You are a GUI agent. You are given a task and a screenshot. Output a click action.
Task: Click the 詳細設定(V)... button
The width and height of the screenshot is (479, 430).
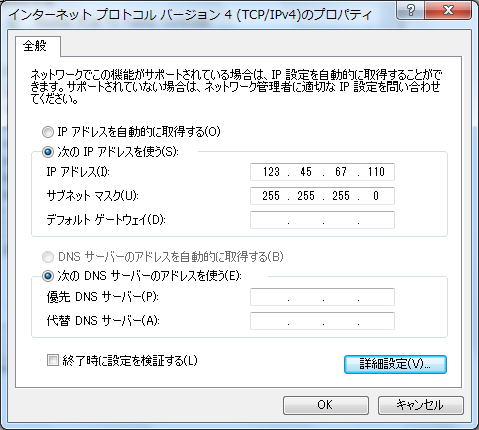point(395,364)
